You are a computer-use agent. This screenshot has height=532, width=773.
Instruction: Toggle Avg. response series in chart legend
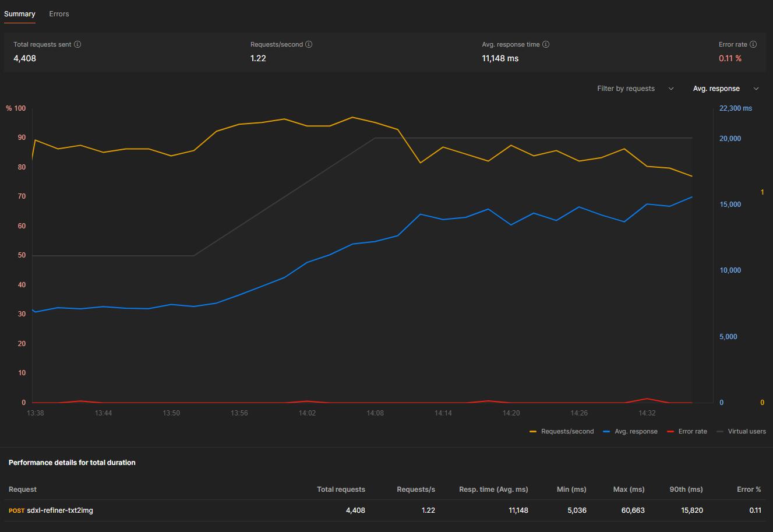[x=630, y=431]
